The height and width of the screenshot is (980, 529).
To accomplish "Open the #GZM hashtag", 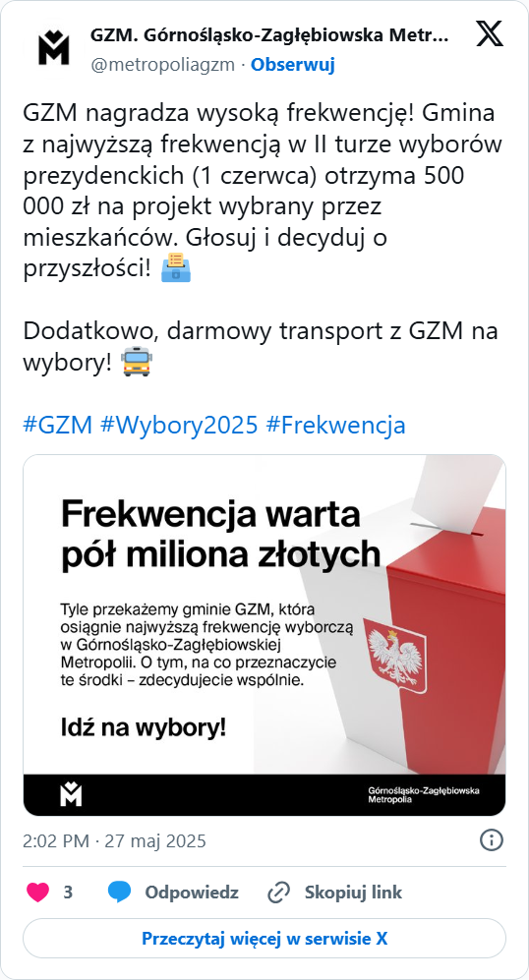I will pyautogui.click(x=58, y=425).
